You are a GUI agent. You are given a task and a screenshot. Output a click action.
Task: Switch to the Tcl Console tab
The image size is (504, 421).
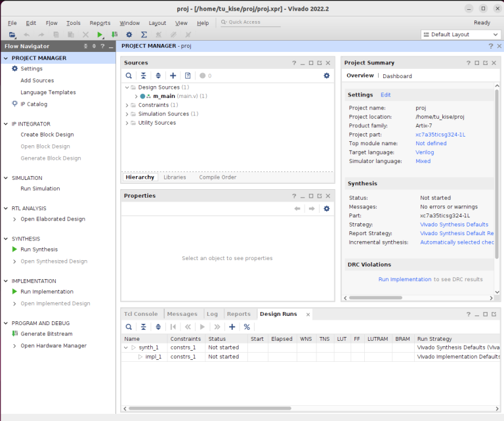click(x=141, y=314)
